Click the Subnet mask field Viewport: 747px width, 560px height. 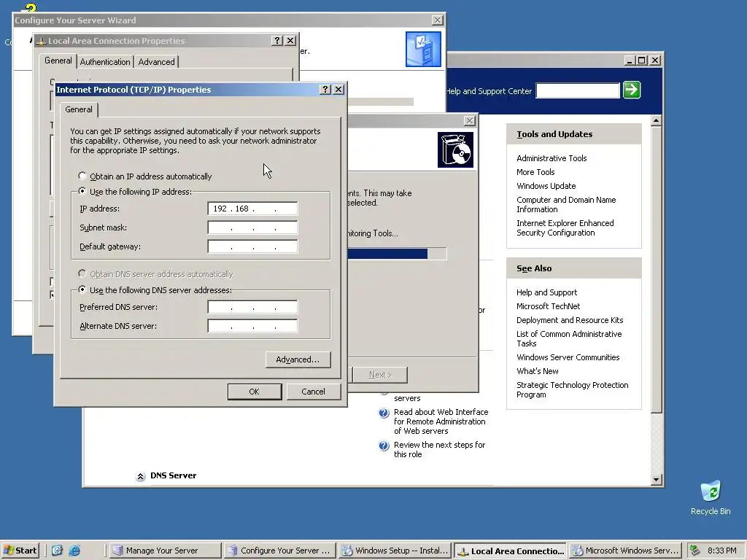coord(252,227)
